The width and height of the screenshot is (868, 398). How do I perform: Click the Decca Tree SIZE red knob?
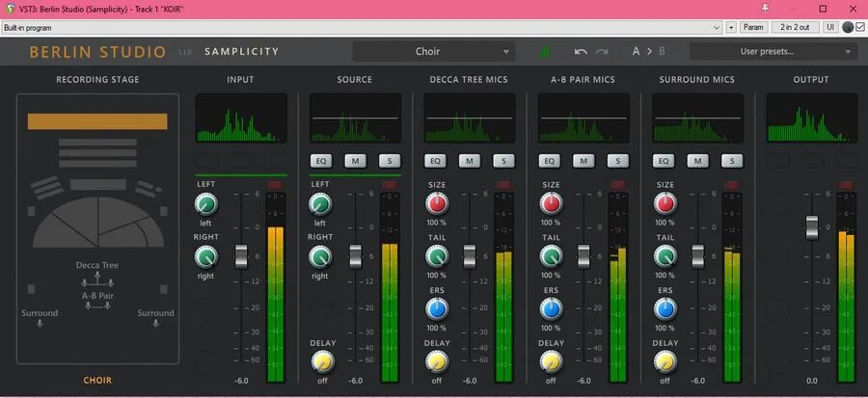pos(437,204)
